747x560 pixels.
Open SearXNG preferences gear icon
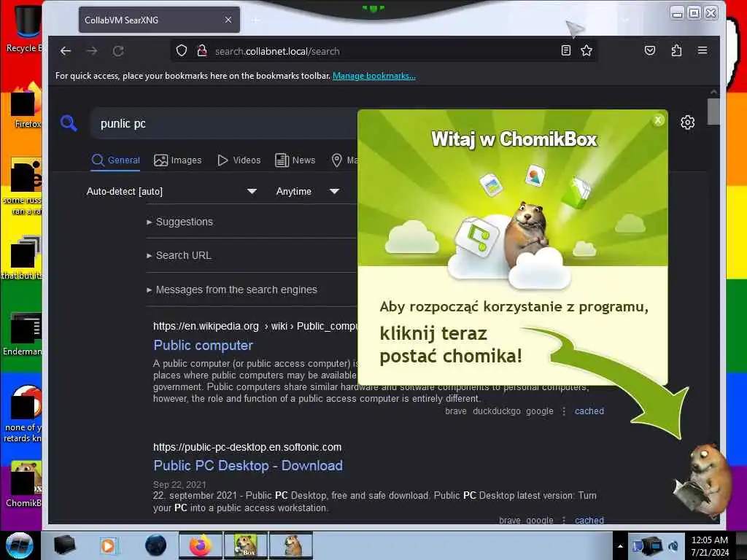687,122
